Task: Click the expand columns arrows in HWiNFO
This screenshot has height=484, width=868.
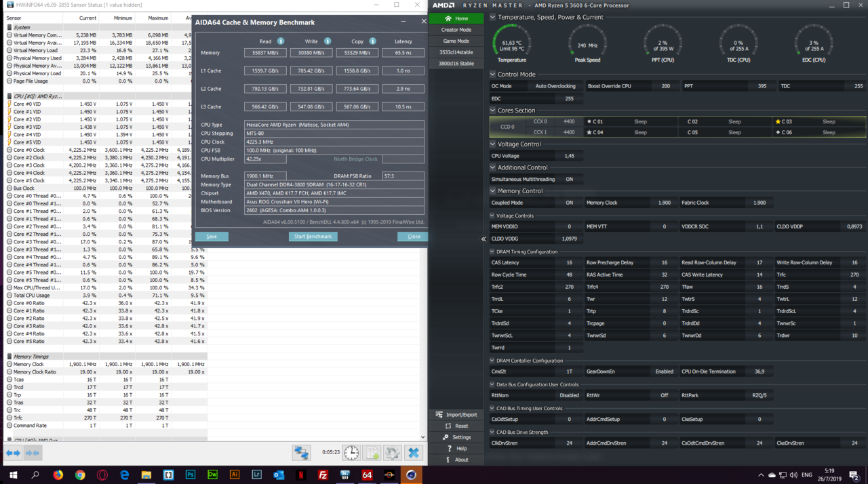Action: point(13,453)
